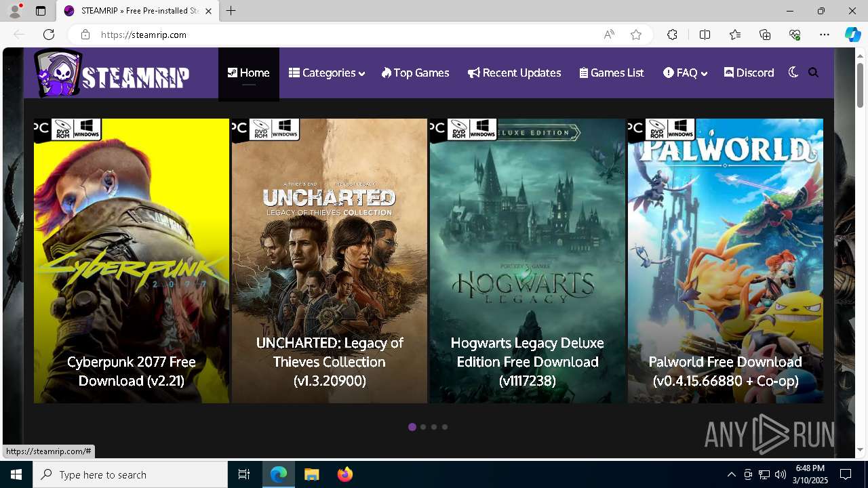Image resolution: width=868 pixels, height=488 pixels.
Task: Click the Read aloud icon
Action: pyautogui.click(x=609, y=35)
